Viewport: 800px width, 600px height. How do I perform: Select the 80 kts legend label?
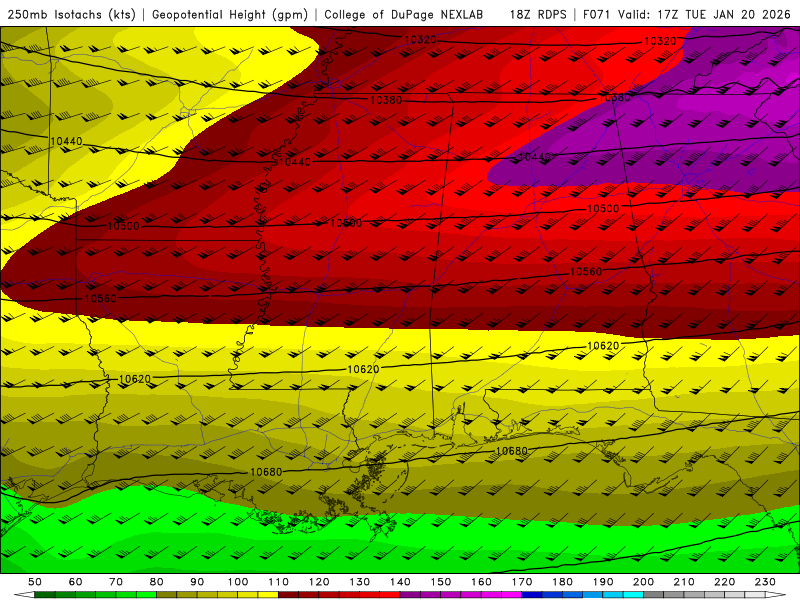pos(157,582)
